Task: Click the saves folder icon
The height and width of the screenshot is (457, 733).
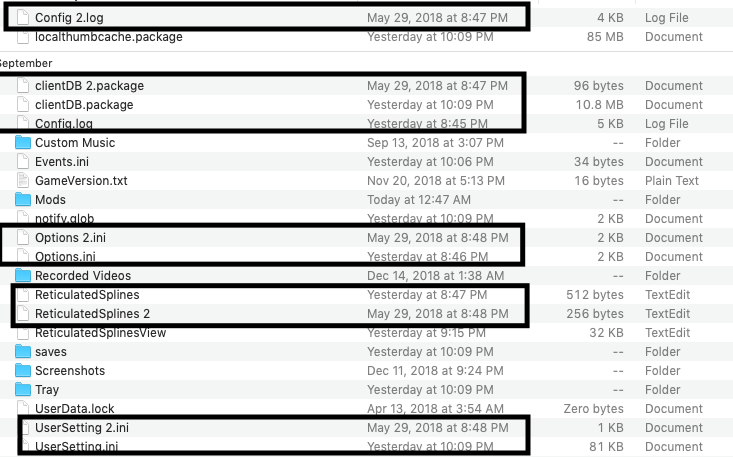Action: [23, 351]
